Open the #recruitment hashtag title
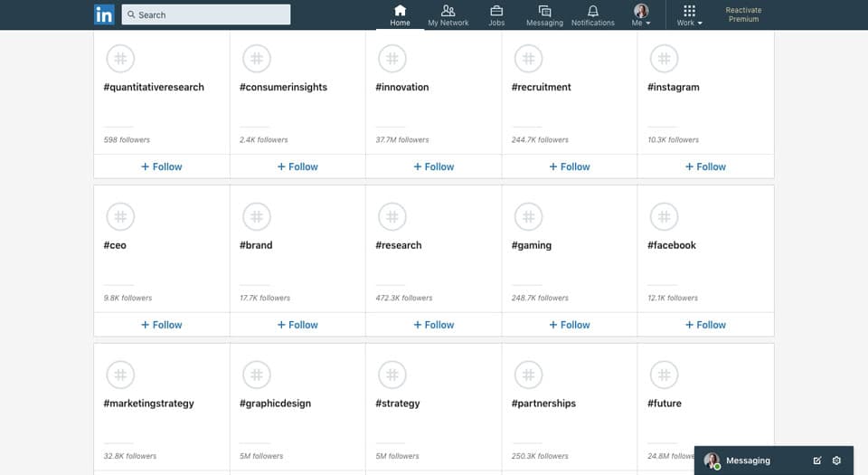The height and width of the screenshot is (475, 868). click(x=541, y=87)
